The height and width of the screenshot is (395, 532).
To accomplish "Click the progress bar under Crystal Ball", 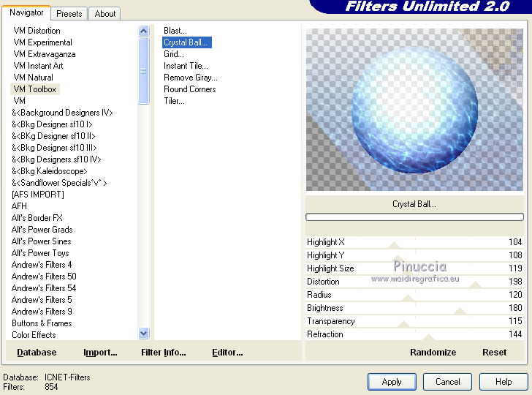I will click(414, 217).
